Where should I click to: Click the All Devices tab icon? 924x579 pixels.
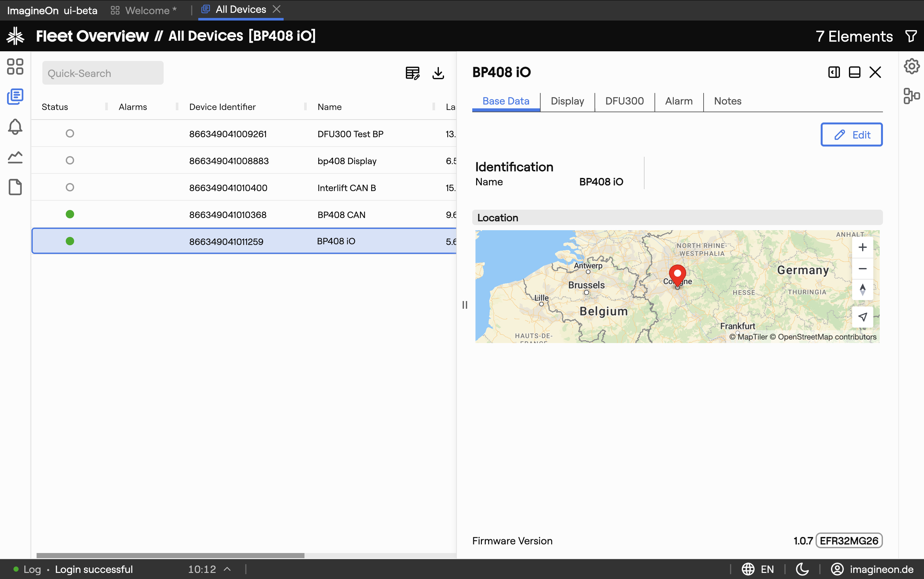(x=206, y=9)
